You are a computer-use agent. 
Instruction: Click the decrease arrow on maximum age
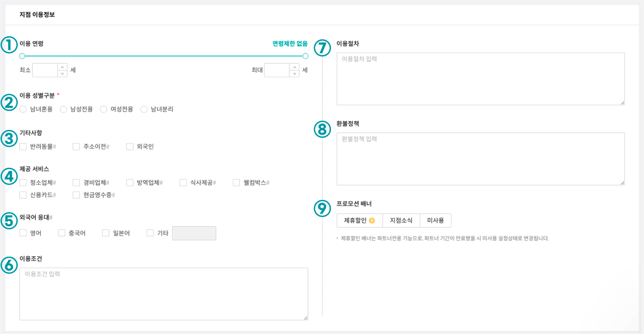click(x=294, y=74)
